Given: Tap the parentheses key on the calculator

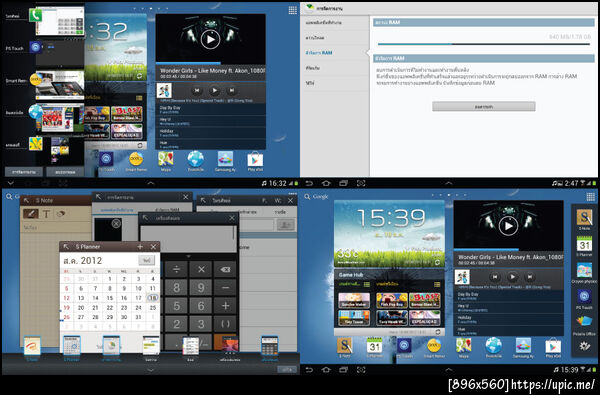Looking at the screenshot, I should pyautogui.click(x=225, y=324).
